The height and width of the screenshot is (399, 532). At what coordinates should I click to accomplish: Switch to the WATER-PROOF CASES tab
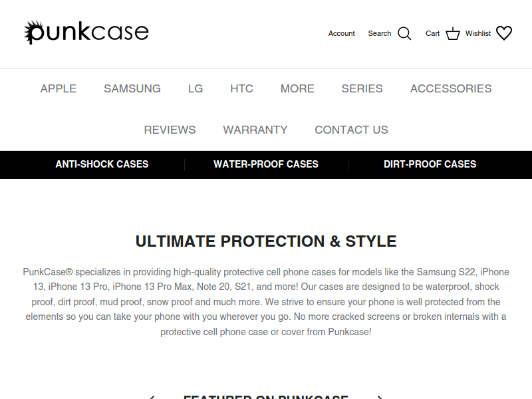coord(265,164)
